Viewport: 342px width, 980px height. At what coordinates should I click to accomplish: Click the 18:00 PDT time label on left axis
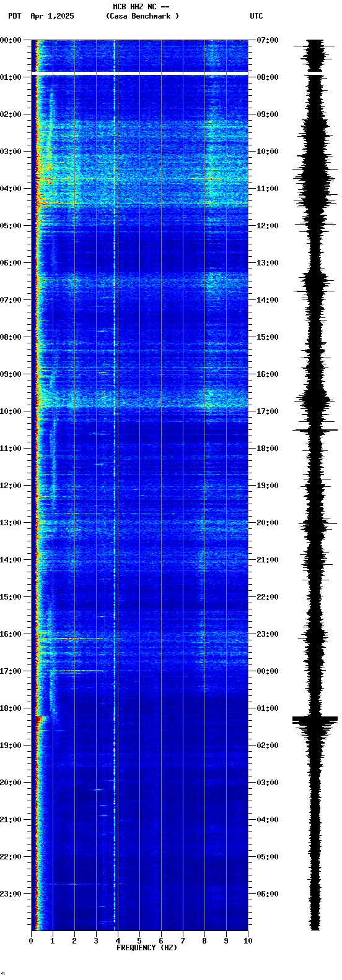[11, 708]
